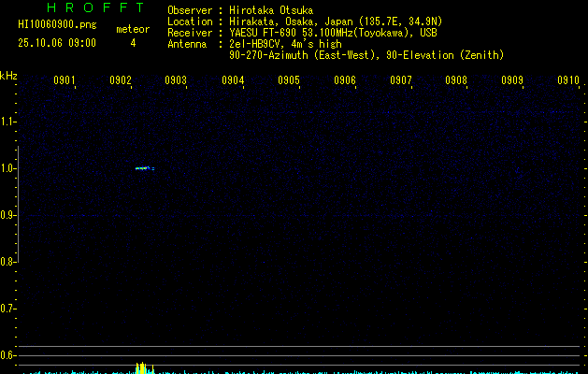Viewport: 588px width, 374px height.
Task: Select the 0901 time marker
Action: [65, 81]
